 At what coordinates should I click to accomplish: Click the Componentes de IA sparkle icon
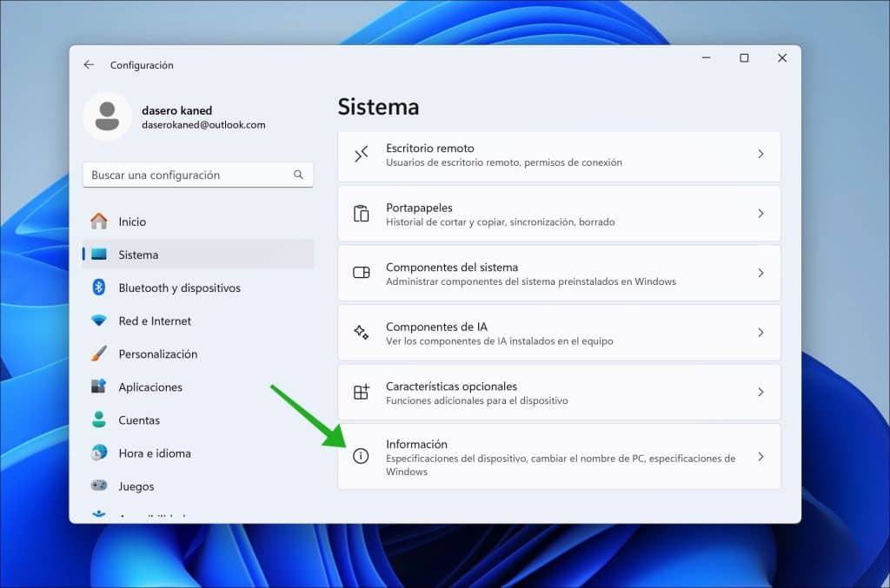pyautogui.click(x=361, y=333)
